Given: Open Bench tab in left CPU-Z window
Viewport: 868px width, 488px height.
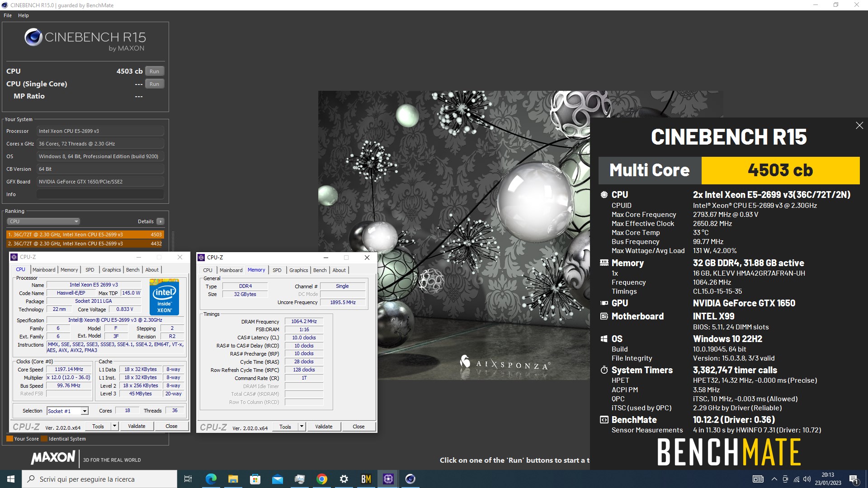Looking at the screenshot, I should (x=132, y=270).
